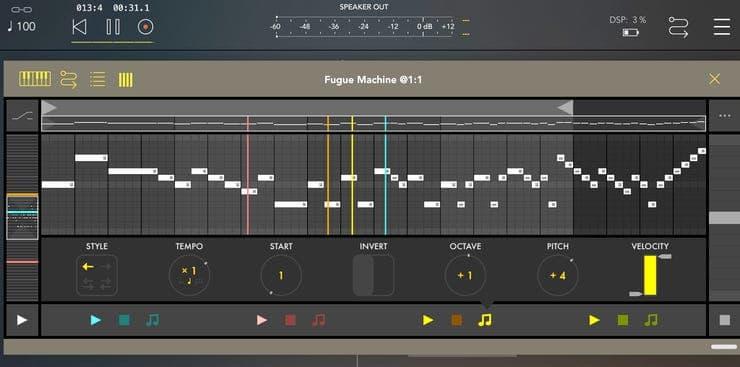740x367 pixels.
Task: Select the green playhead note icon
Action: pyautogui.click(x=651, y=320)
